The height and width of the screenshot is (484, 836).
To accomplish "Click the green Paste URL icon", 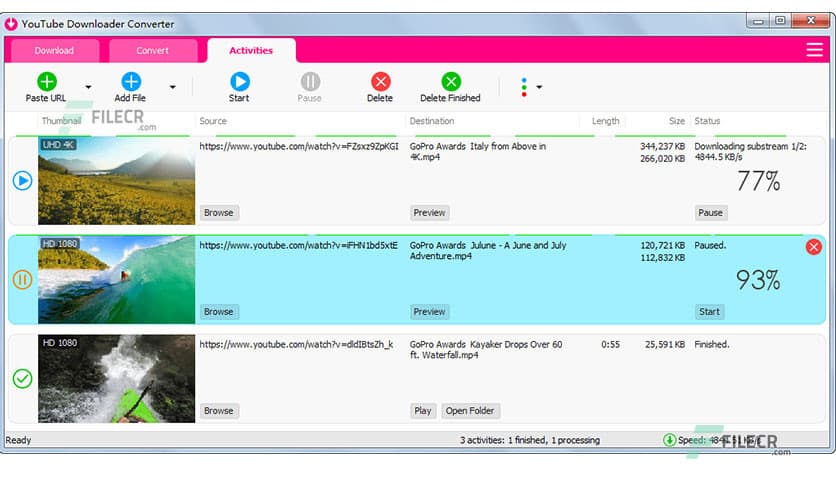I will 47,82.
